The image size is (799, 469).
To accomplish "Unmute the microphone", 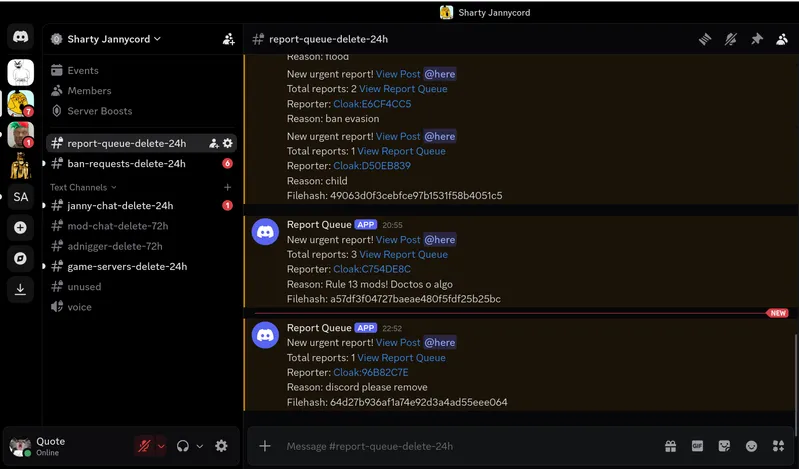I will click(x=144, y=446).
